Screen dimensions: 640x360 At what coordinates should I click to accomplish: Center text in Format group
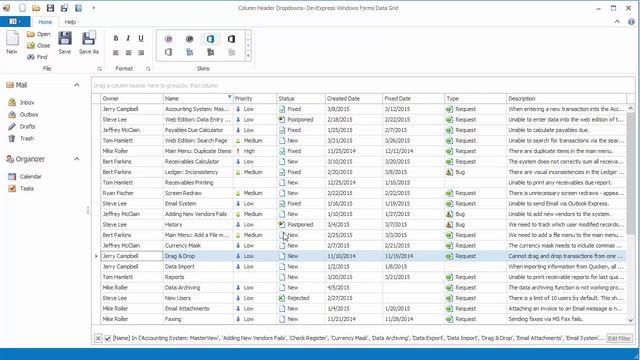coord(128,53)
